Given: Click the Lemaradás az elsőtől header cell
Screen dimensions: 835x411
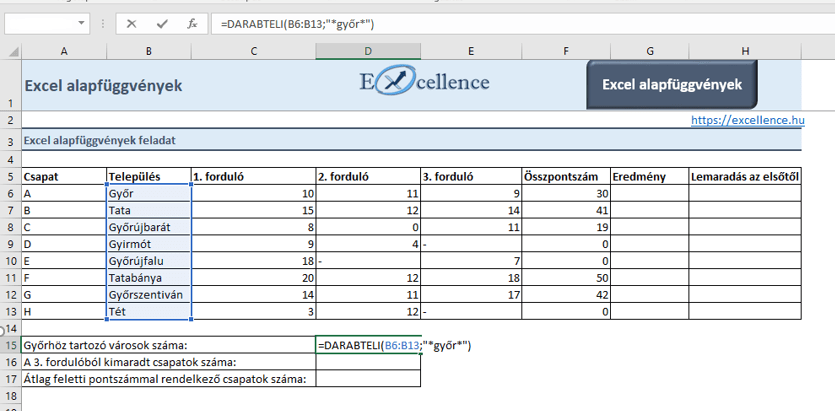Looking at the screenshot, I should pos(745,177).
